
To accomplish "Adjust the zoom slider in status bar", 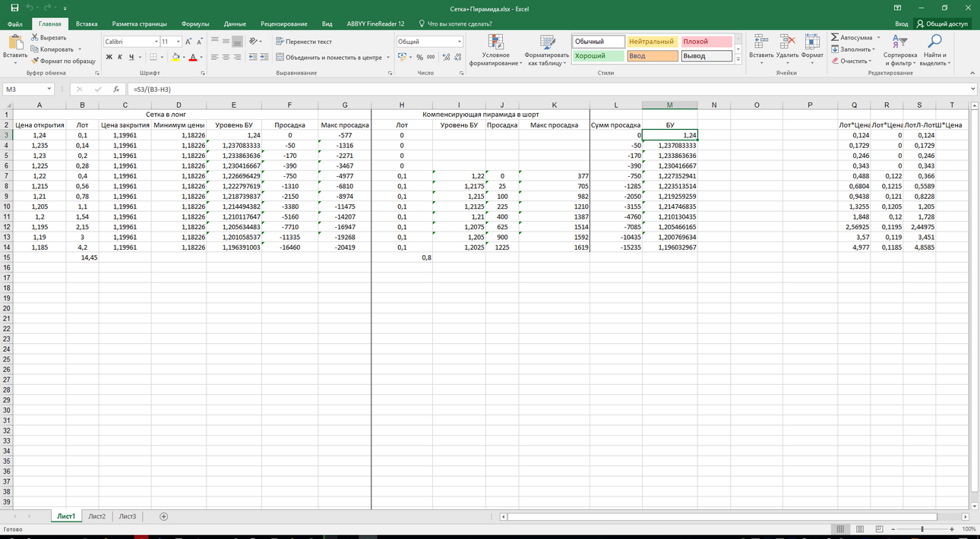I will (922, 529).
